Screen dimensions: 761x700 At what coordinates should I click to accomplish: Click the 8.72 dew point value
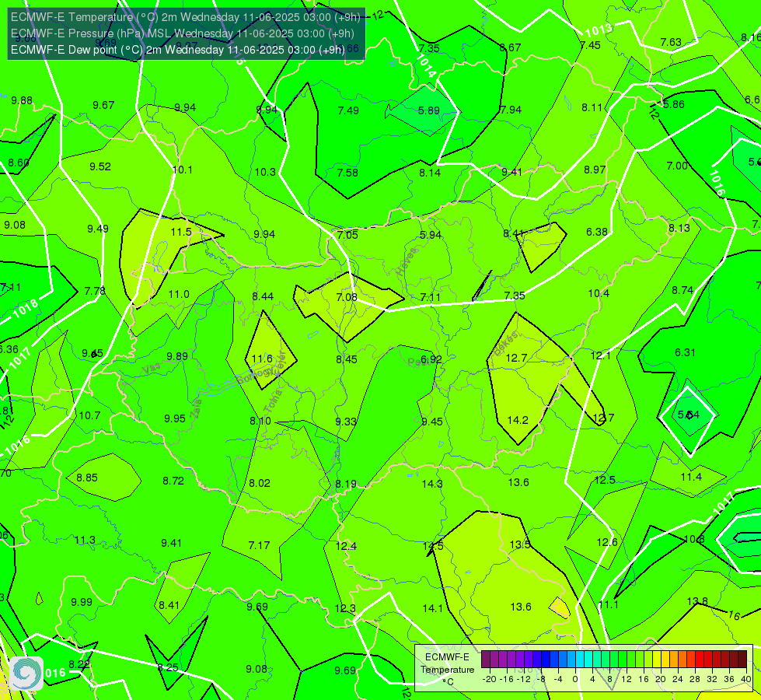pyautogui.click(x=173, y=481)
